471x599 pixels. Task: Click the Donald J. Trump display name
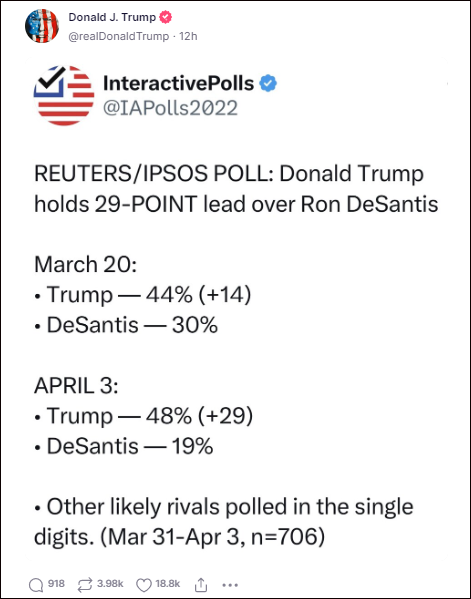coord(112,17)
